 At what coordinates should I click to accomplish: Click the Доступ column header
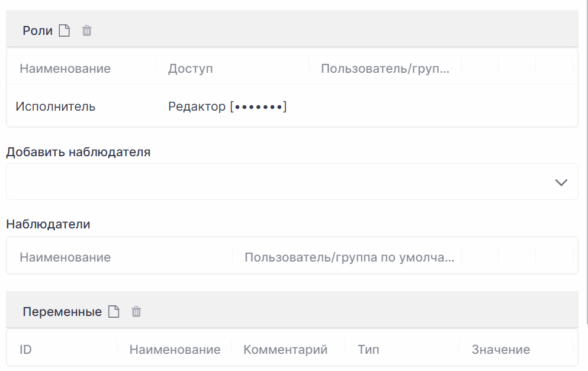click(191, 69)
